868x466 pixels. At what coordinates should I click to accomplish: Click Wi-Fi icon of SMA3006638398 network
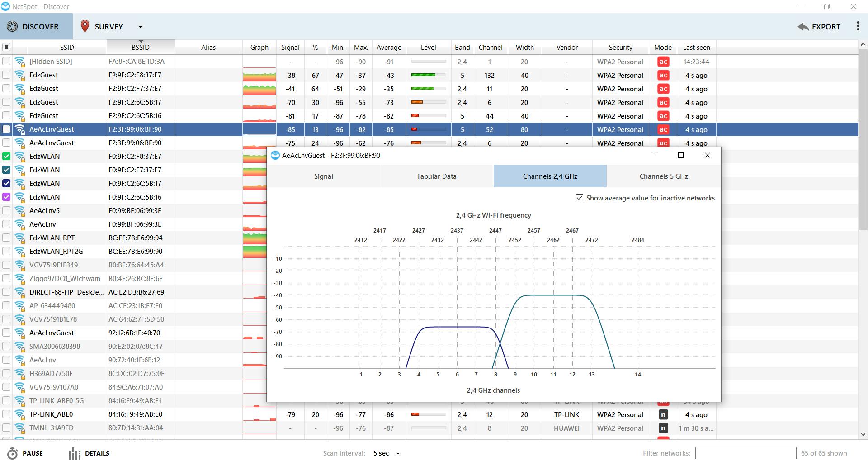coord(20,347)
